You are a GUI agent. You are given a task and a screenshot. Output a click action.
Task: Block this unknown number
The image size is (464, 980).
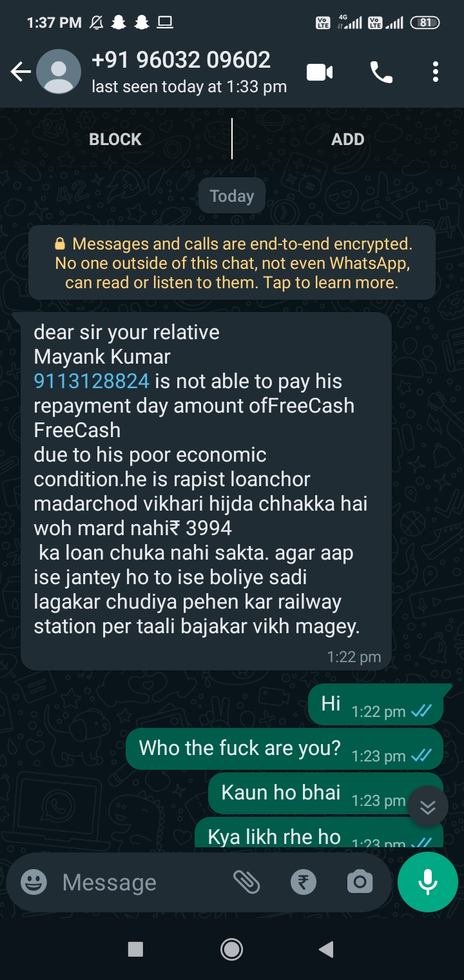pos(115,139)
